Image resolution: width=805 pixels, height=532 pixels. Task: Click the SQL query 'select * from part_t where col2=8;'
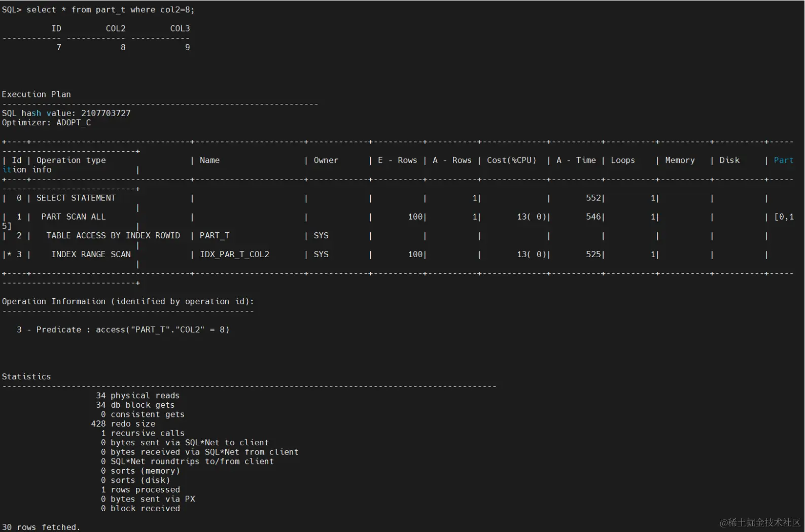point(111,10)
